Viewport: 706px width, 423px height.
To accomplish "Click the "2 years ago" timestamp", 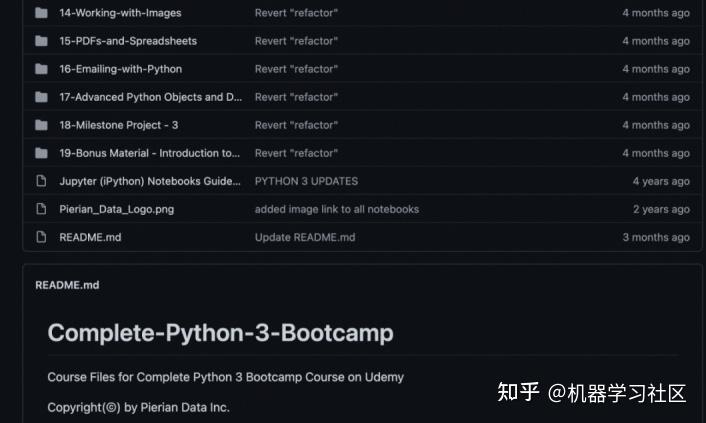I will [661, 209].
